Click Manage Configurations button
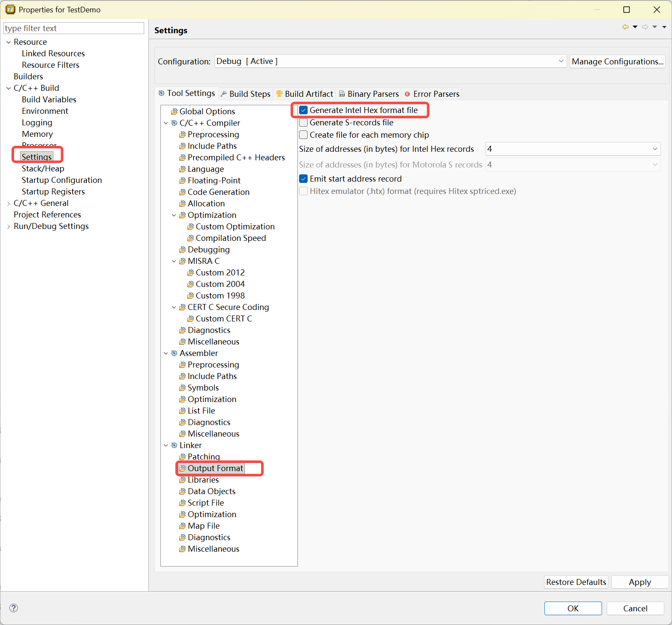 pos(617,61)
